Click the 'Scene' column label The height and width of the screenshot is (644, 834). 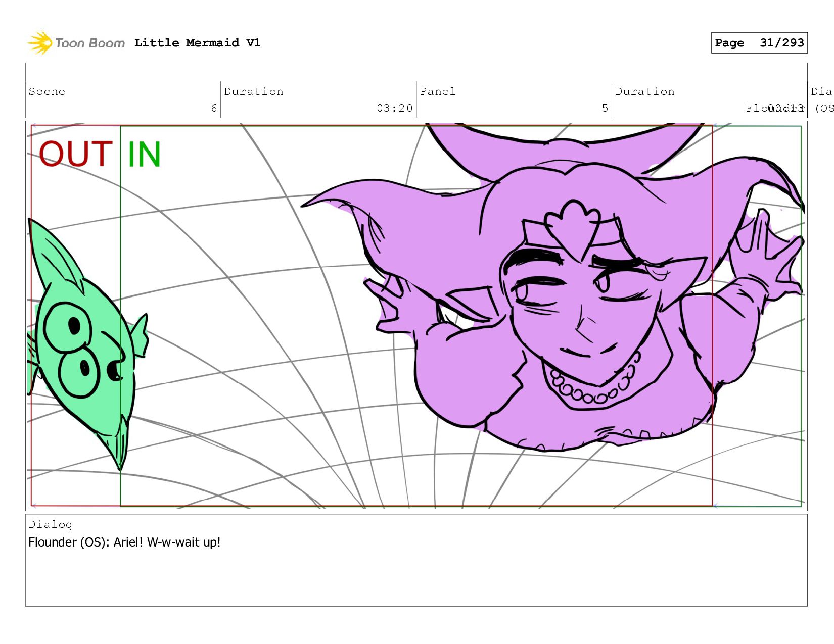[x=47, y=91]
